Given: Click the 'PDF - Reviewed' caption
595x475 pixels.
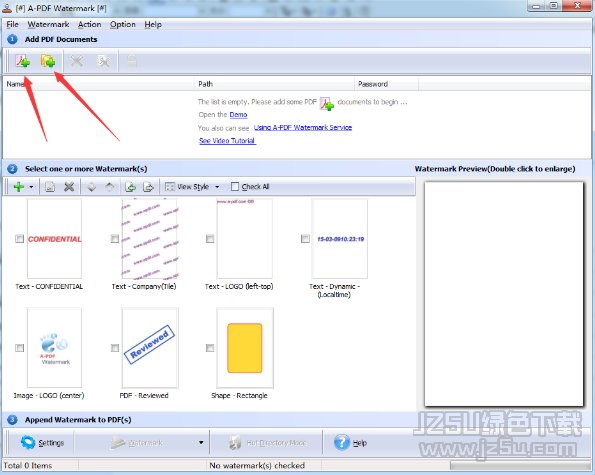Looking at the screenshot, I should point(144,395).
